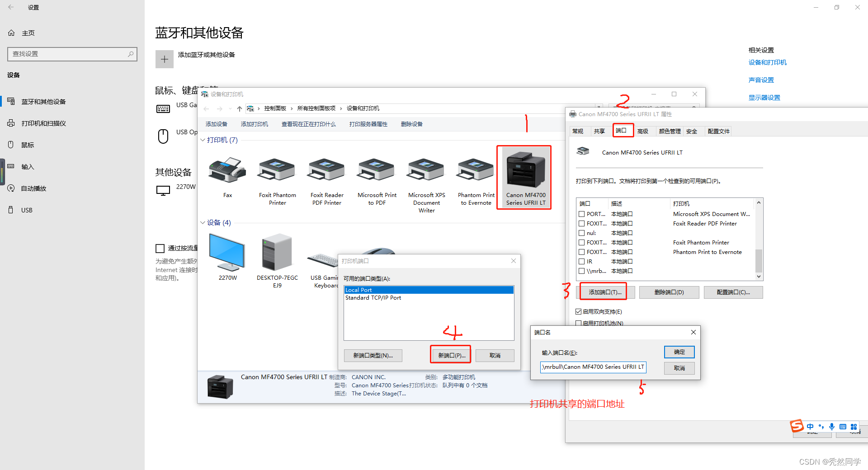The image size is (868, 470).
Task: Toggle Sogou Chinese/English mode (中)
Action: click(810, 427)
